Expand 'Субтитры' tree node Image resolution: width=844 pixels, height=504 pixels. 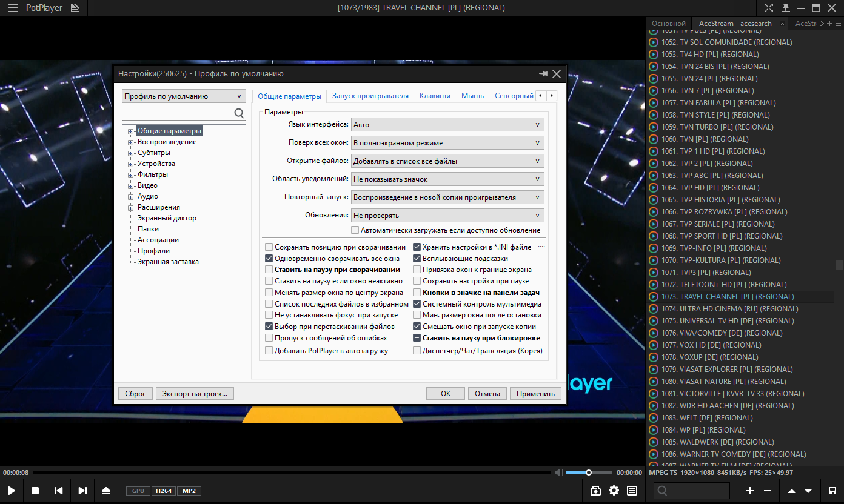[130, 153]
